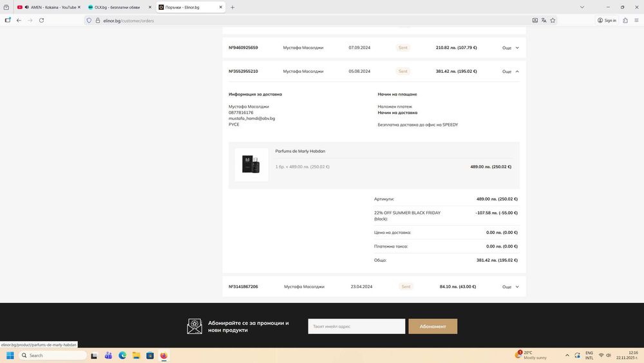Click the translate page icon
Viewport: 644px width, 363px height.
click(544, 20)
